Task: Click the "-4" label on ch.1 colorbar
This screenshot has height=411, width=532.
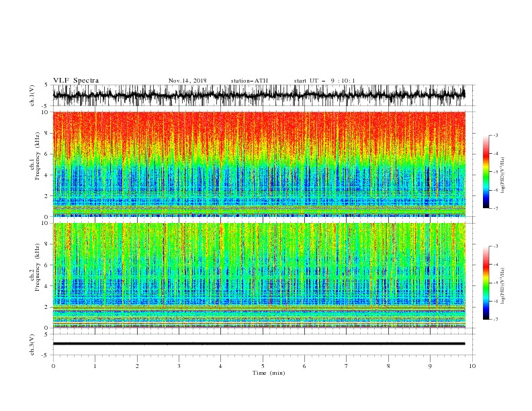Action: pos(495,154)
